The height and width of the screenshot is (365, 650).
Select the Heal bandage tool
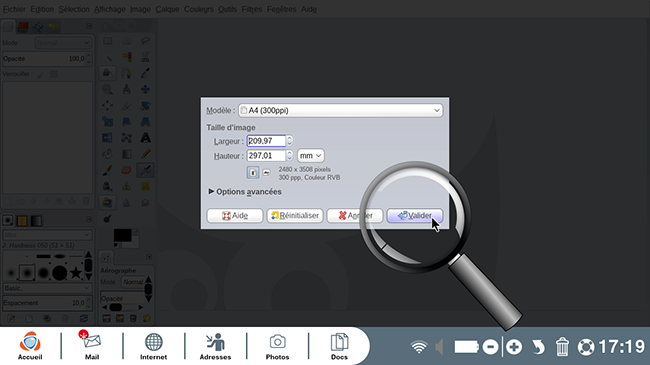point(146,186)
